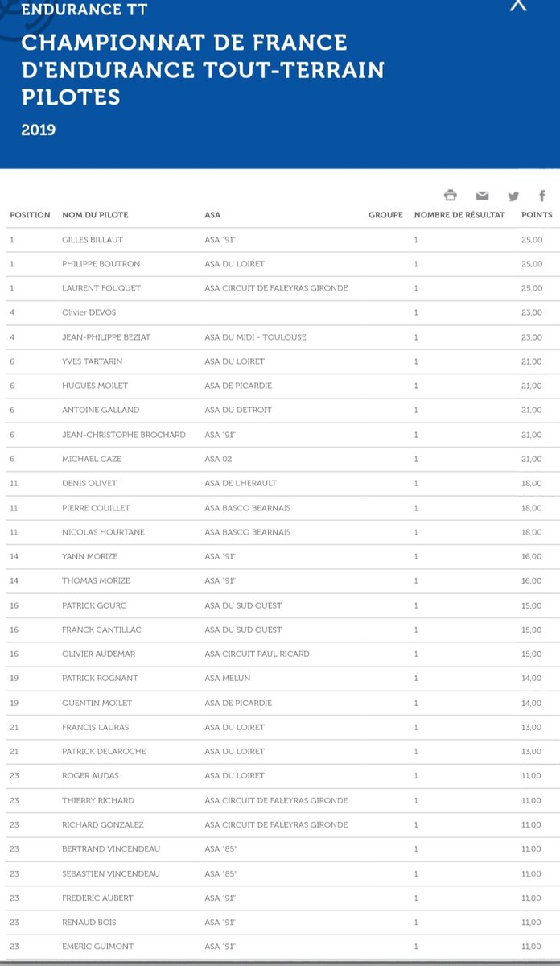Click the ASA column header
The height and width of the screenshot is (966, 560).
click(212, 215)
